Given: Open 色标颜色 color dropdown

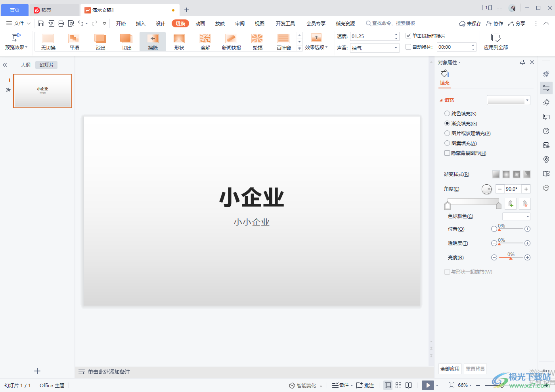Looking at the screenshot, I should 516,216.
